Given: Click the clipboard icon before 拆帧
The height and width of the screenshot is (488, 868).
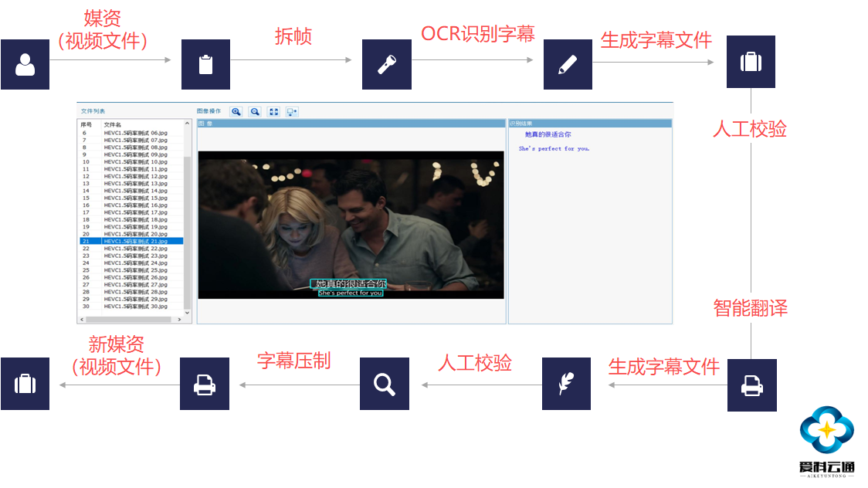Looking at the screenshot, I should [206, 64].
